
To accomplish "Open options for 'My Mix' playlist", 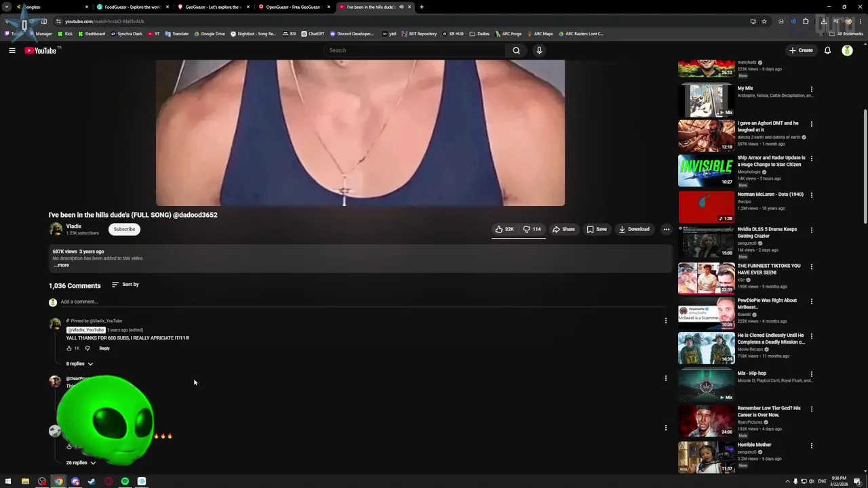I will pos(811,89).
